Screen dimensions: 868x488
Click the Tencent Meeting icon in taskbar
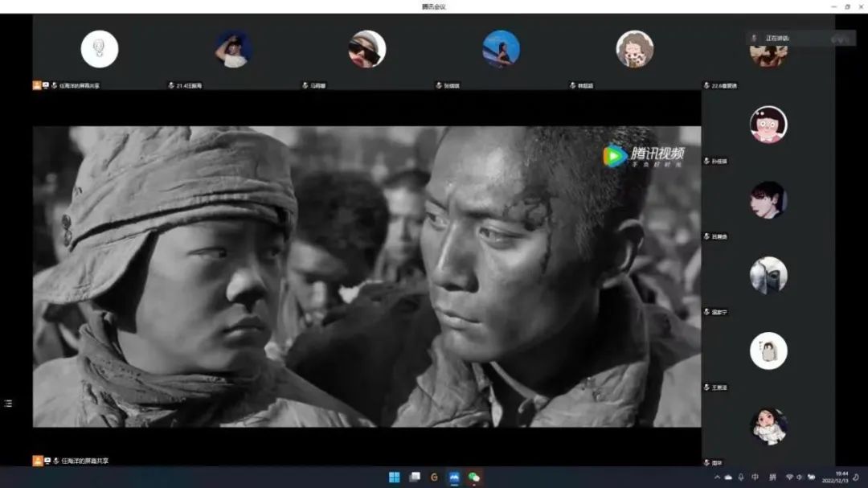click(x=454, y=477)
